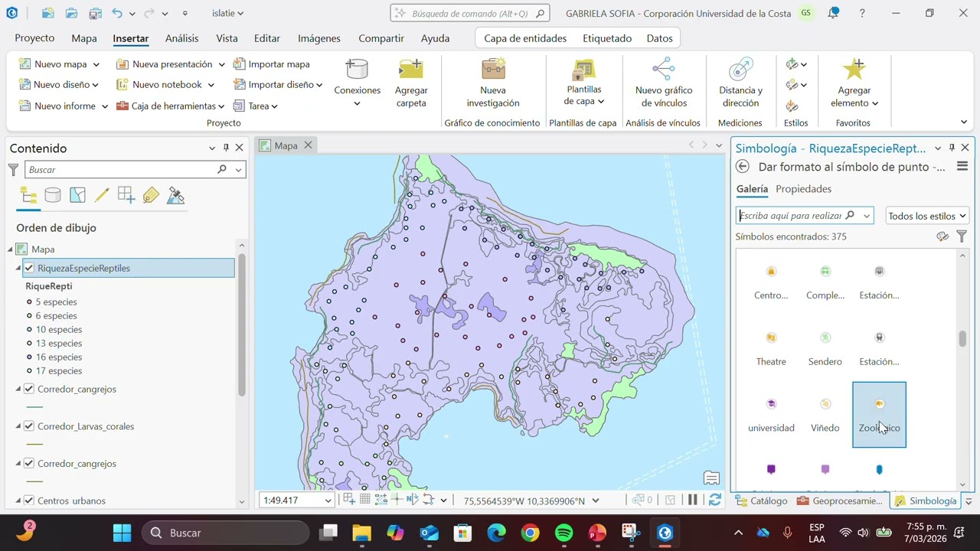The width and height of the screenshot is (980, 551).
Task: Toggle Corredor_Larvas_corales layer visibility
Action: point(29,426)
